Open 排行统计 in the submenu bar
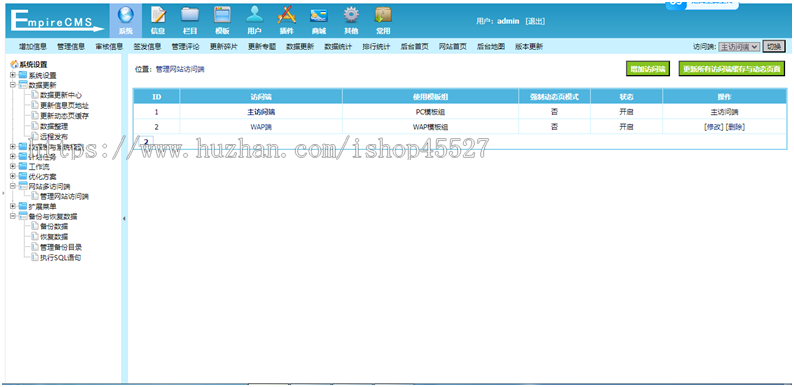Screen dimensions: 794x387 [x=376, y=47]
